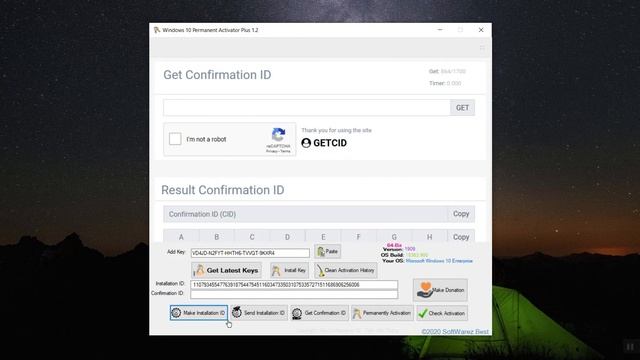Click the app icon in the title bar
This screenshot has height=360, width=640.
coord(157,30)
